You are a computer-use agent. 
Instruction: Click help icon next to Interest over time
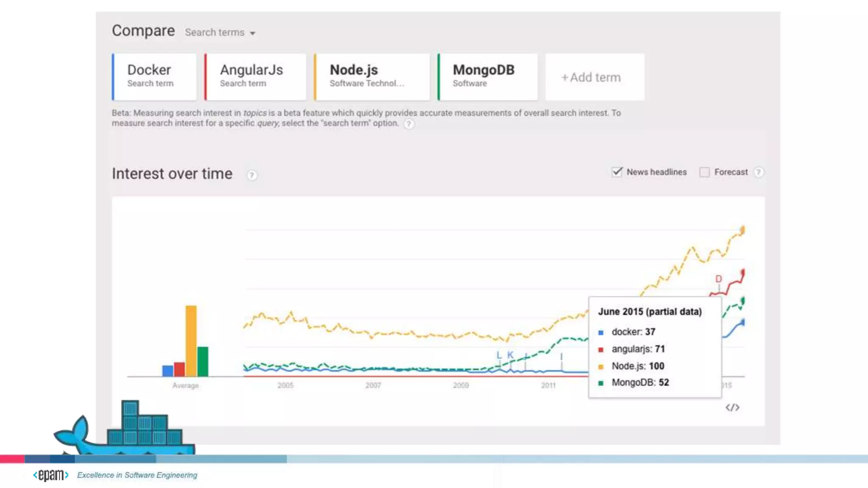(x=252, y=175)
